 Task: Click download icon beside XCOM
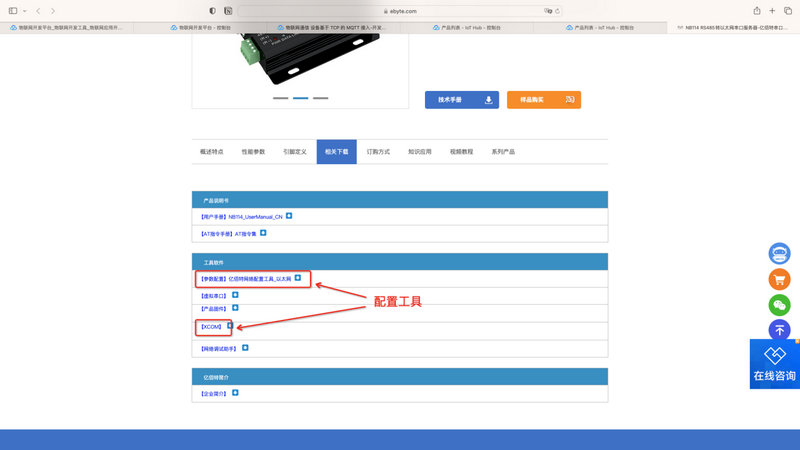coord(230,326)
